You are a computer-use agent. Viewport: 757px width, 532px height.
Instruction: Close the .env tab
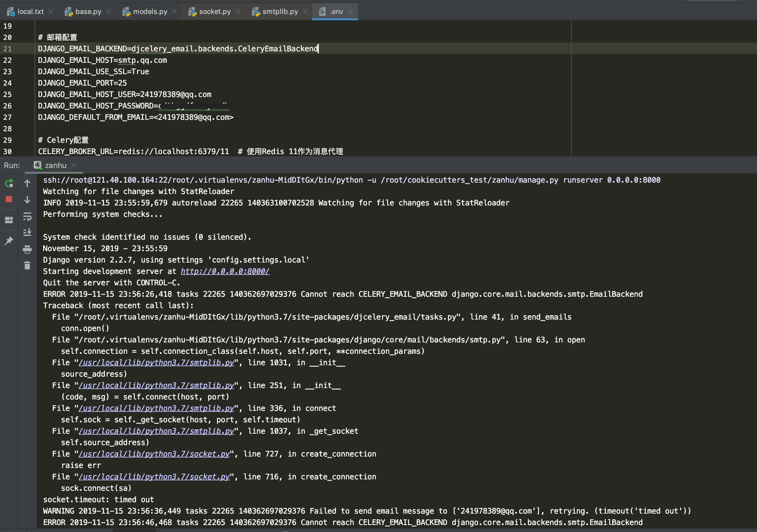point(351,11)
